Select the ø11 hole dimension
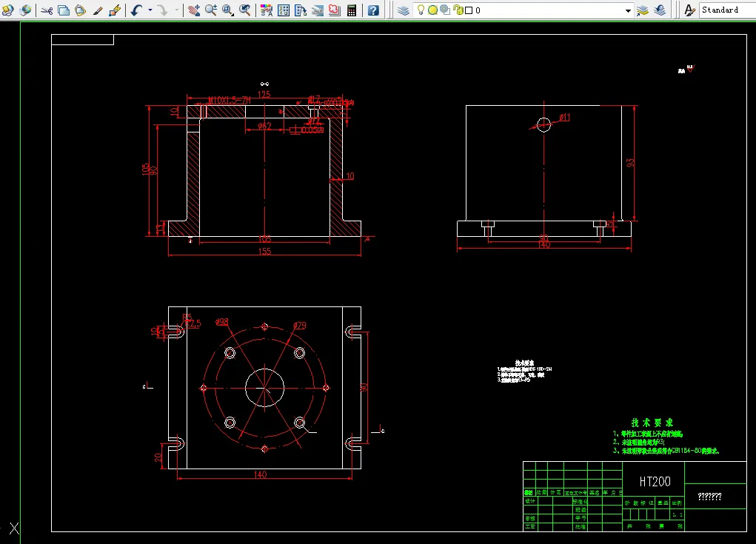Image resolution: width=756 pixels, height=544 pixels. pos(564,117)
